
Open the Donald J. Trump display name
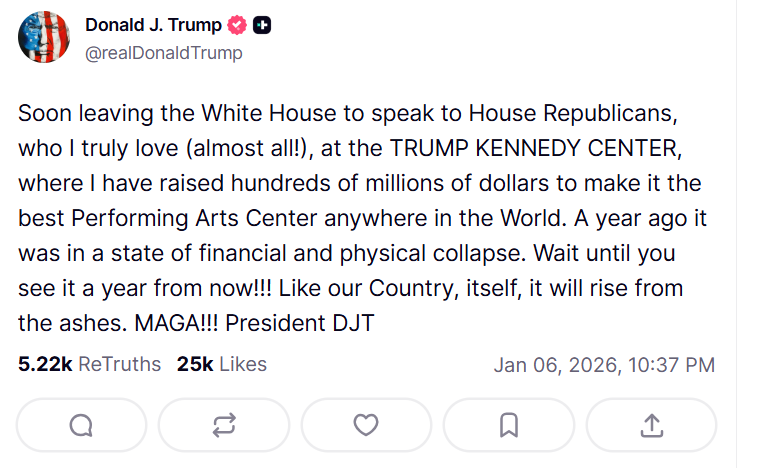153,25
